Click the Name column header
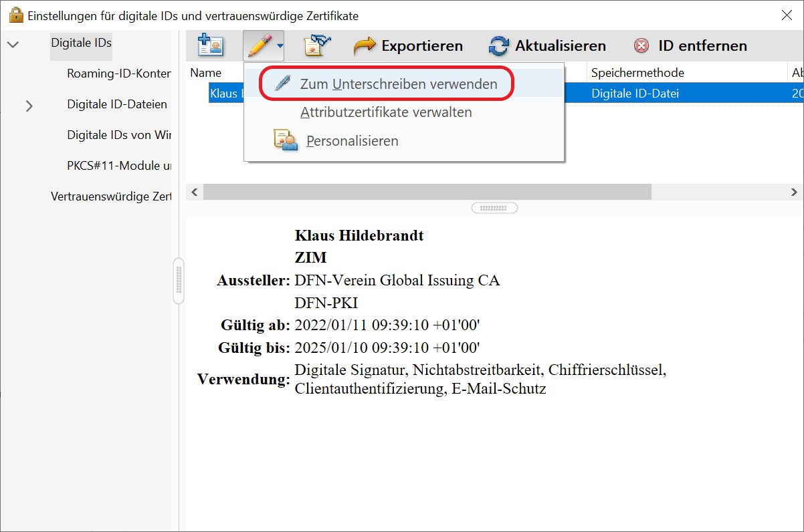Viewport: 804px width, 532px height. [x=205, y=73]
